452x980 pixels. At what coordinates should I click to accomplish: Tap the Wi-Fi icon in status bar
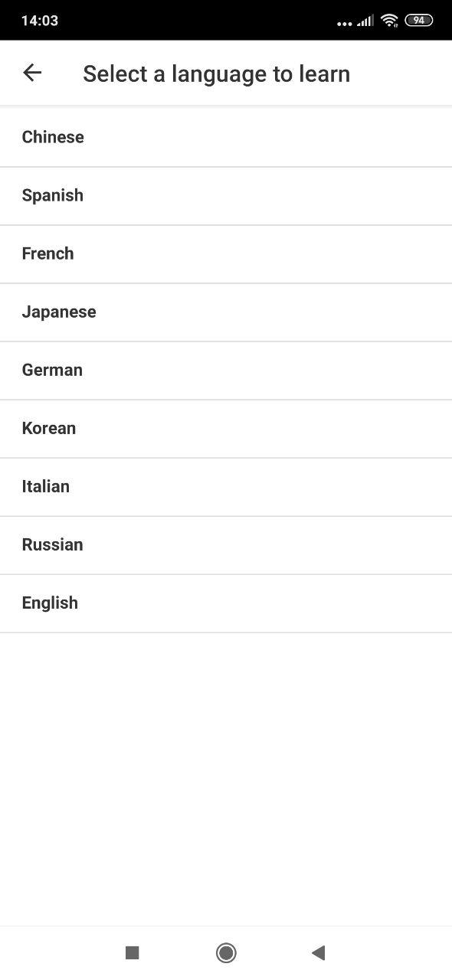pyautogui.click(x=389, y=21)
